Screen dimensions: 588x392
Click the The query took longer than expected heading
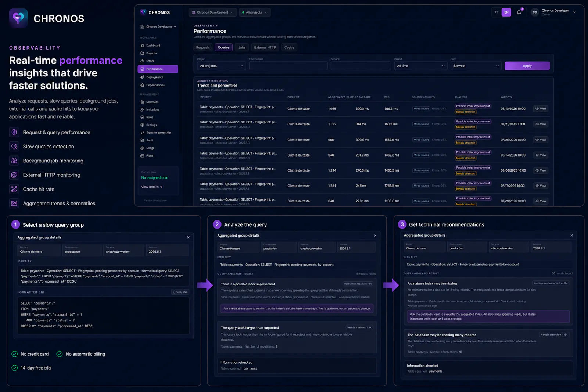[250, 328]
